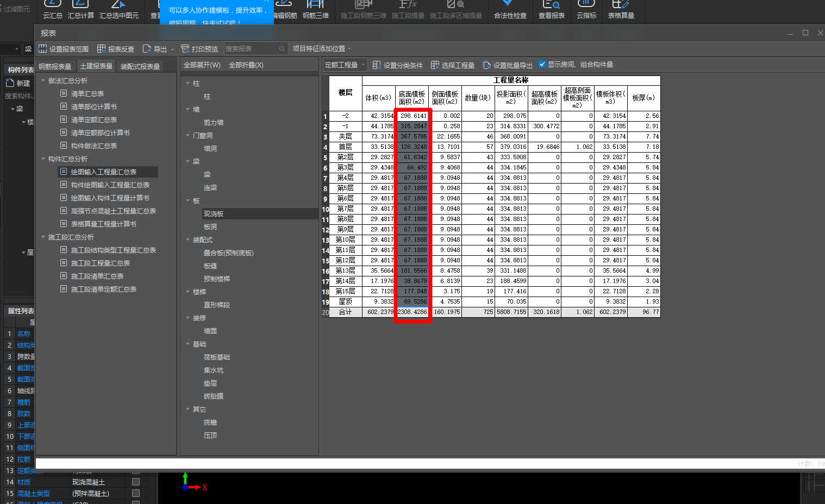Click the search magnifier in 搜索报表 box
The height and width of the screenshot is (504, 825).
(x=282, y=49)
